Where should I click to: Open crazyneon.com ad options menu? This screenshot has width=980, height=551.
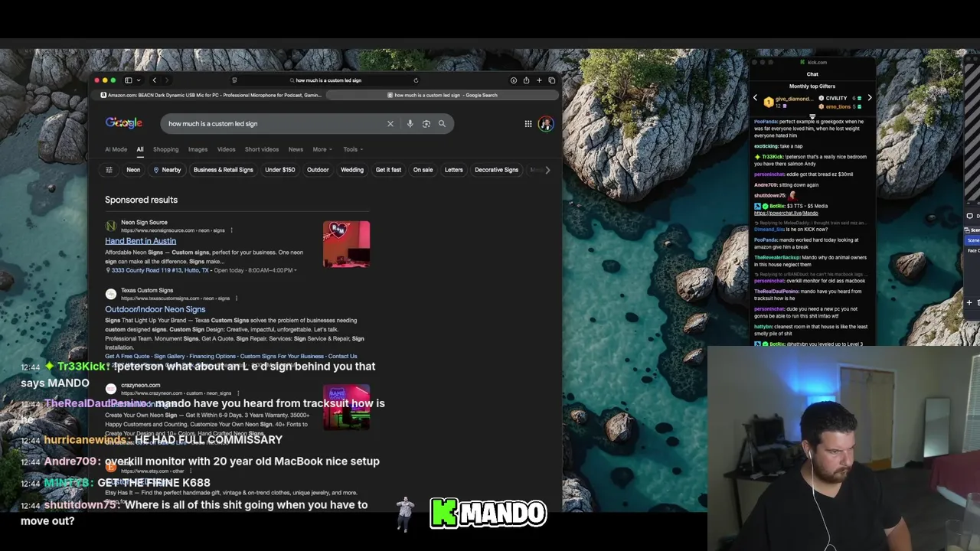point(237,393)
